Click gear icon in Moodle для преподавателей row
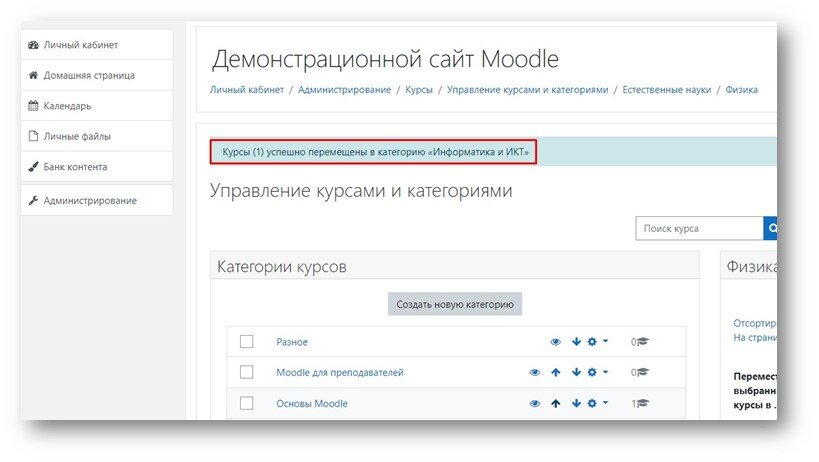 pyautogui.click(x=592, y=372)
